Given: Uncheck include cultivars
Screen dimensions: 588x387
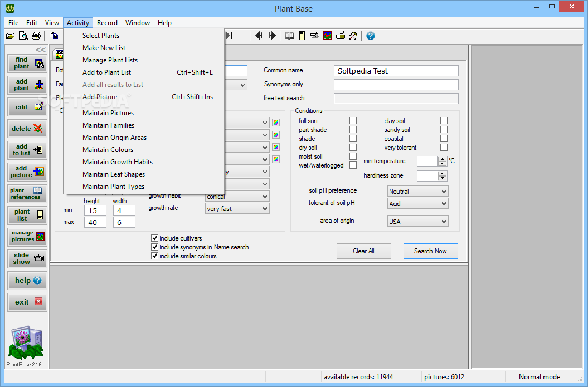Looking at the screenshot, I should click(154, 238).
